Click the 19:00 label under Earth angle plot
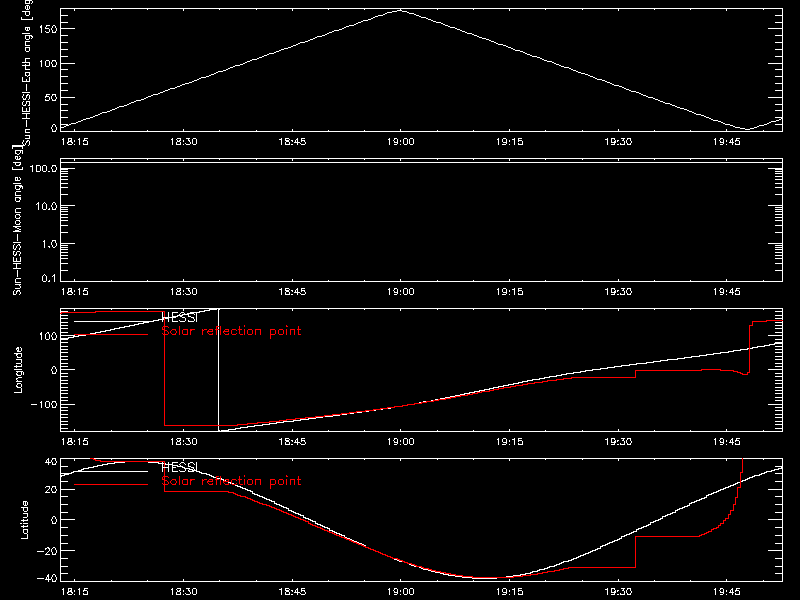This screenshot has width=800, height=600. tap(401, 141)
